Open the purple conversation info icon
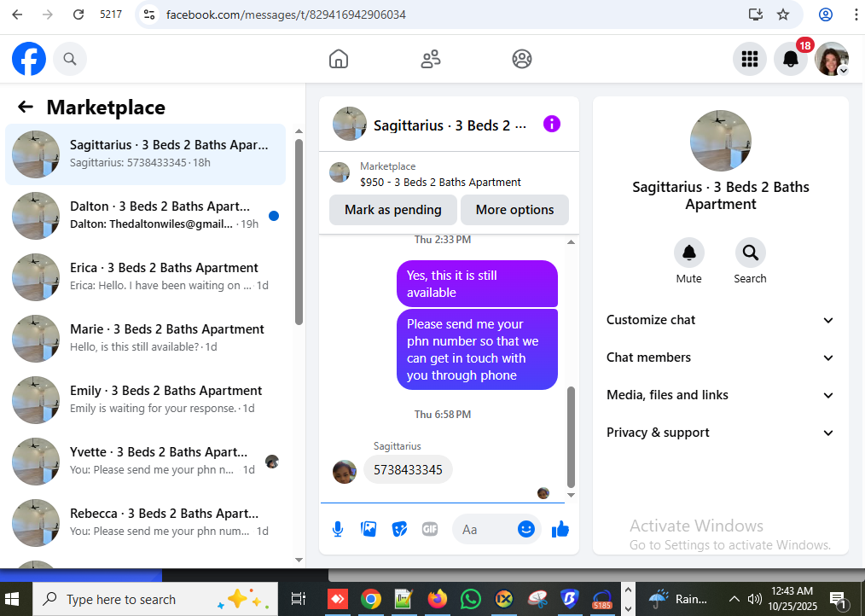Screen dimensions: 865x616 552,124
